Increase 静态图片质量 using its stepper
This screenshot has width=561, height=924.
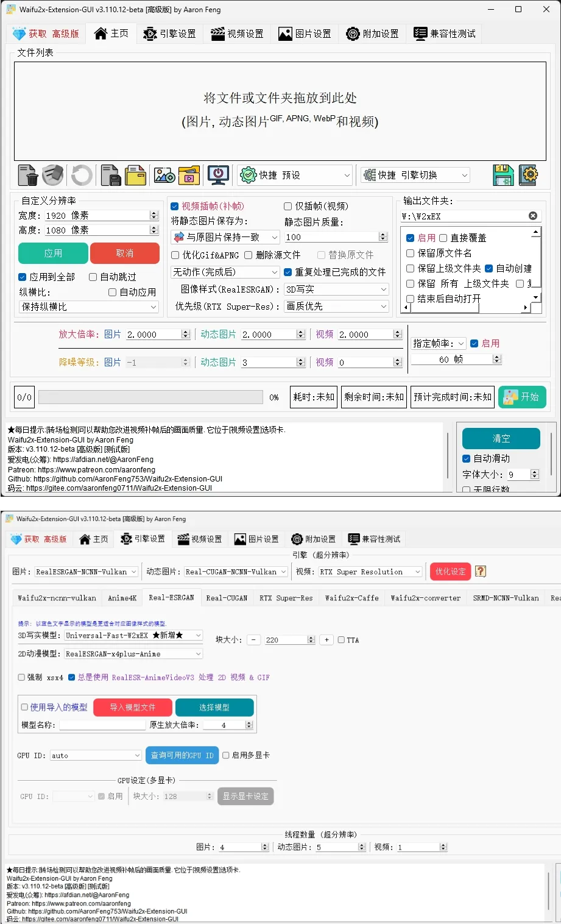point(383,234)
